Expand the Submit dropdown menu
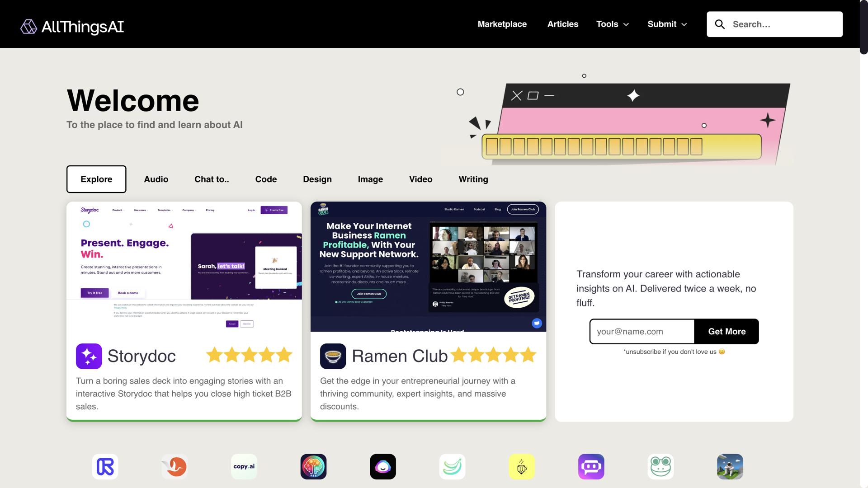The height and width of the screenshot is (488, 868). (667, 24)
